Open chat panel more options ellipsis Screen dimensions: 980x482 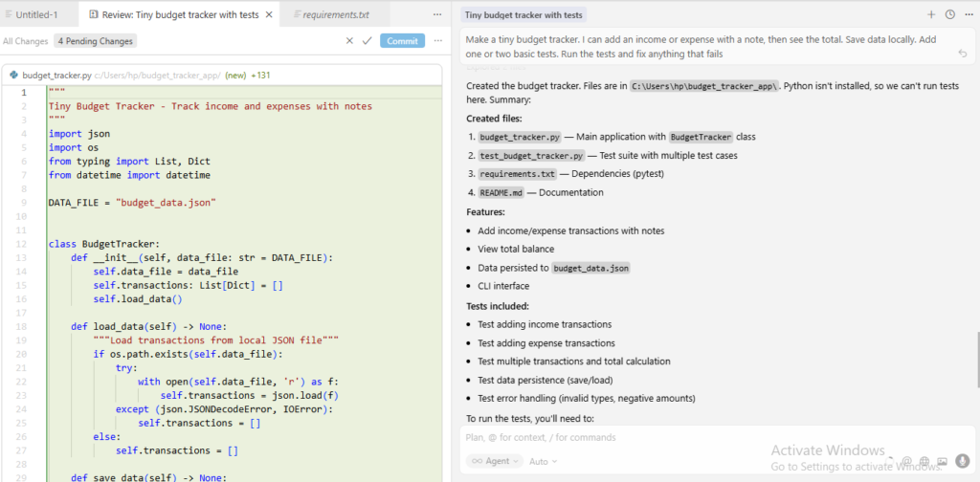(968, 15)
